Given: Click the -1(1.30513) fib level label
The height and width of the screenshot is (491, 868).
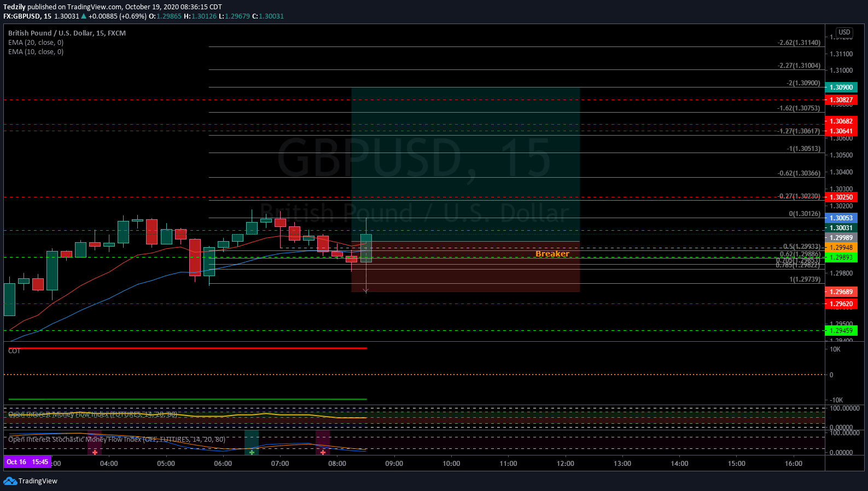Looking at the screenshot, I should click(803, 149).
